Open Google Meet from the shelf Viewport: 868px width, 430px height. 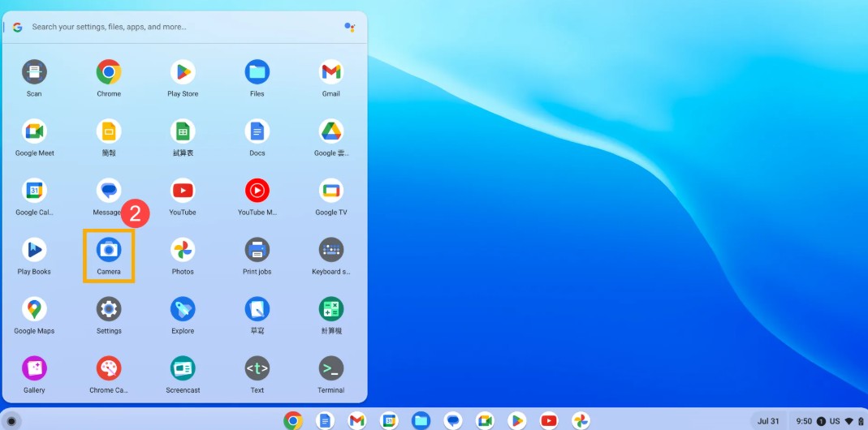(x=485, y=421)
